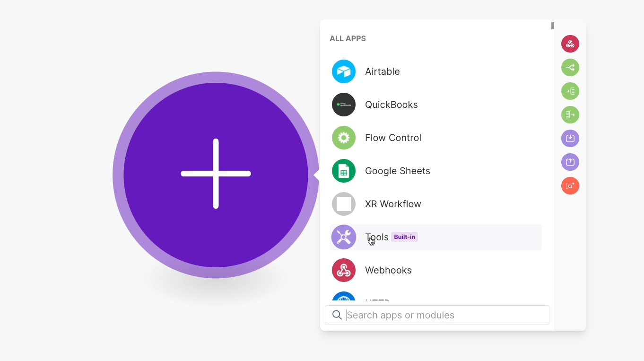Click the green aggregator icon, arrow into list

[x=570, y=91]
